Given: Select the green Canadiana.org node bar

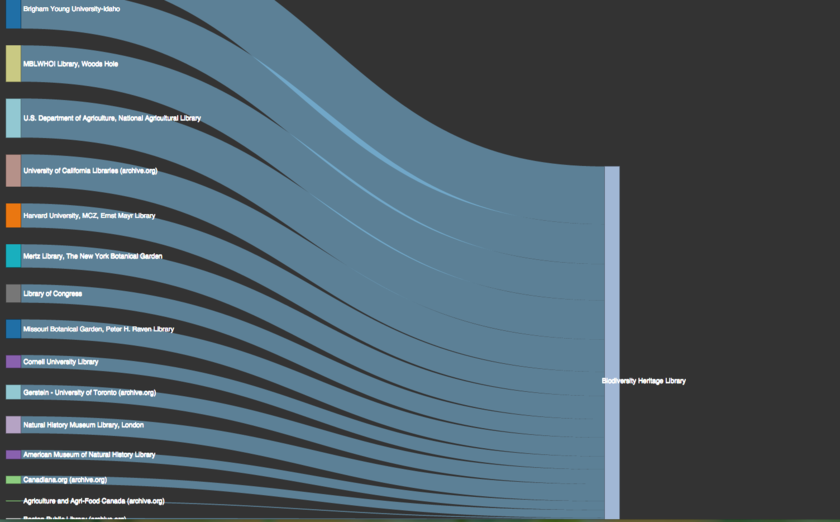Looking at the screenshot, I should (13, 480).
